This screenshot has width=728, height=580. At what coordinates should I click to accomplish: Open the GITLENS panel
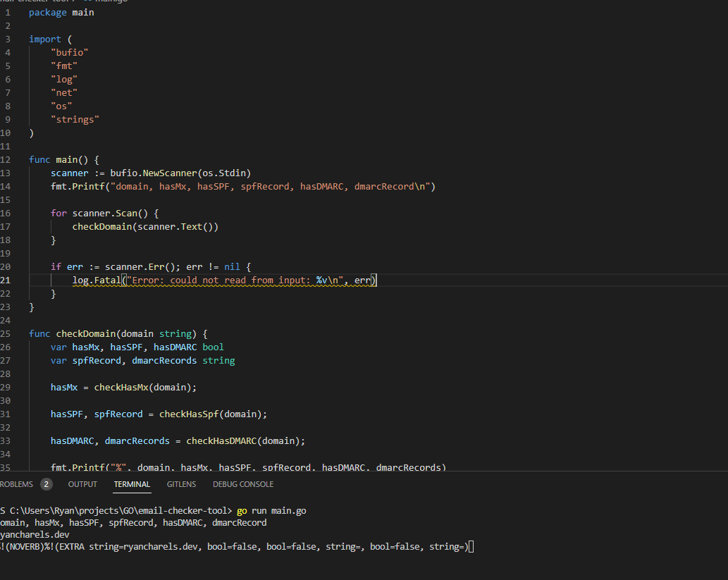coord(181,484)
